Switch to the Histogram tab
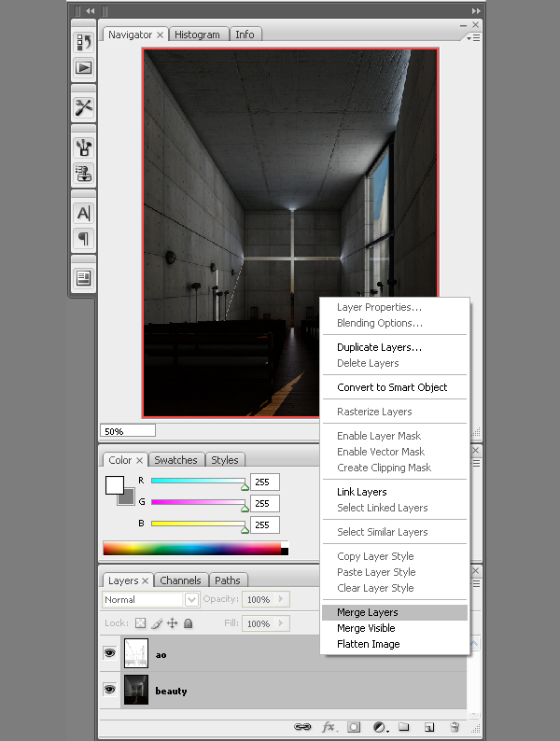 click(x=198, y=35)
